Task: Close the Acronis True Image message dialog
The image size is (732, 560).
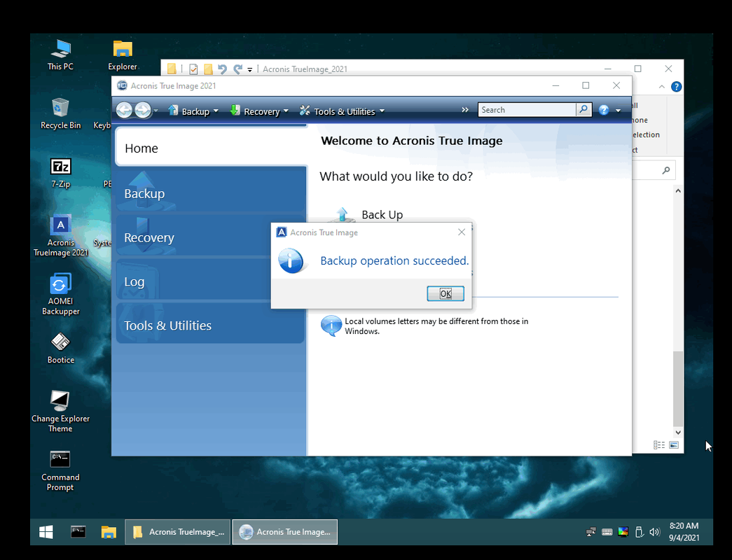Action: [x=461, y=232]
